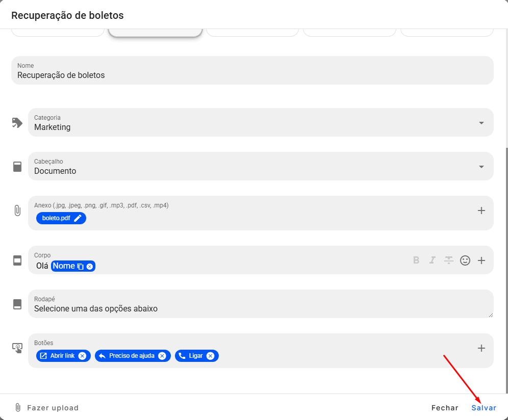Click the pencil edit icon on boleto.pdf
The width and height of the screenshot is (508, 420).
[78, 218]
